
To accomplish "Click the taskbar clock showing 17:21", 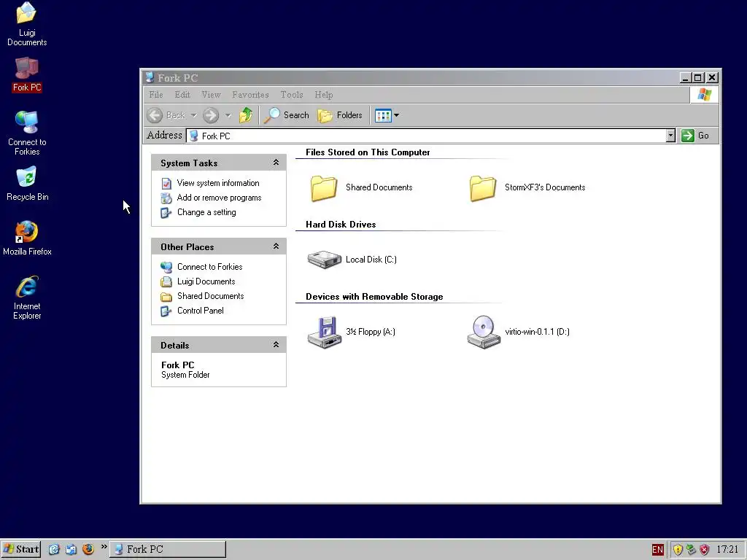I will point(727,550).
